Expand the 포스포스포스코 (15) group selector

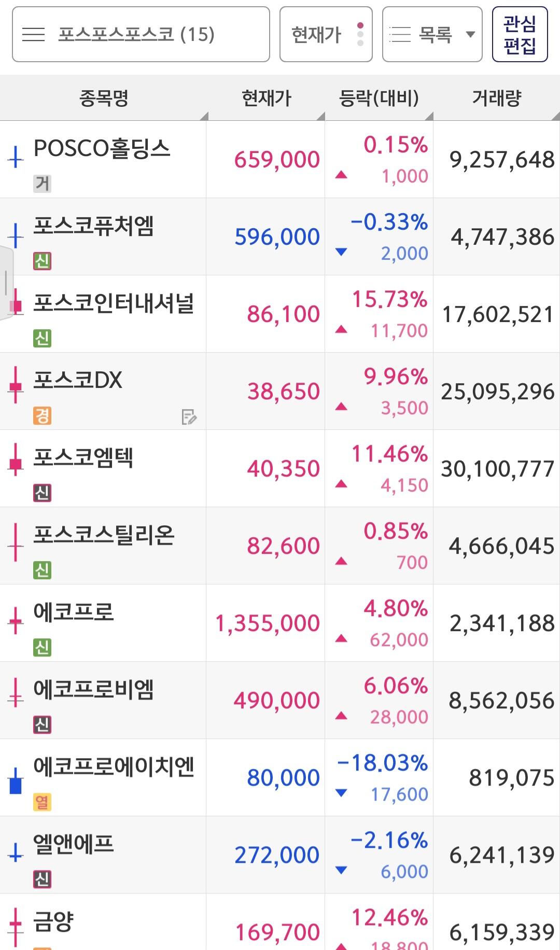tap(141, 35)
